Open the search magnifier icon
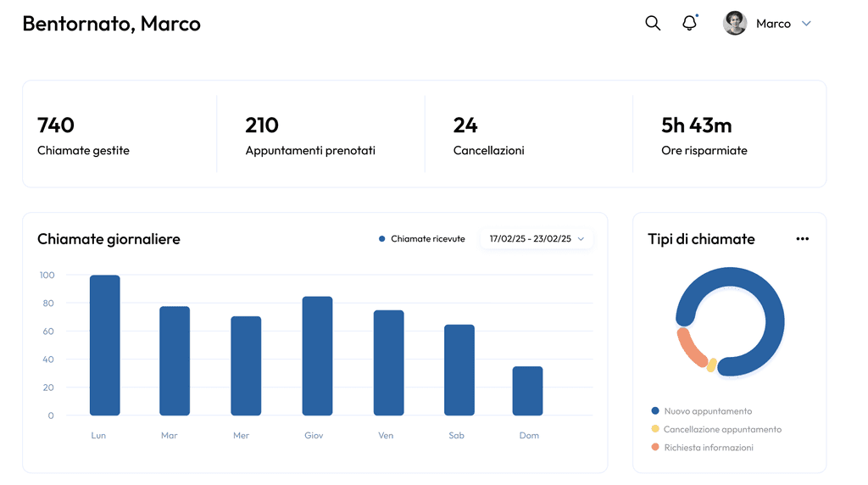Viewport: 868px width, 485px height. (x=653, y=23)
